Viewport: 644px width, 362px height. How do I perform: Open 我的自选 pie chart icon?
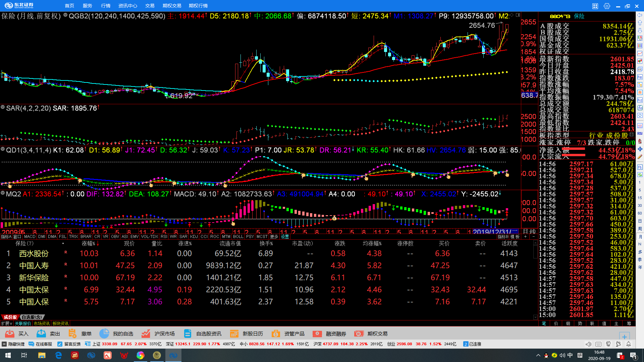pos(104,334)
